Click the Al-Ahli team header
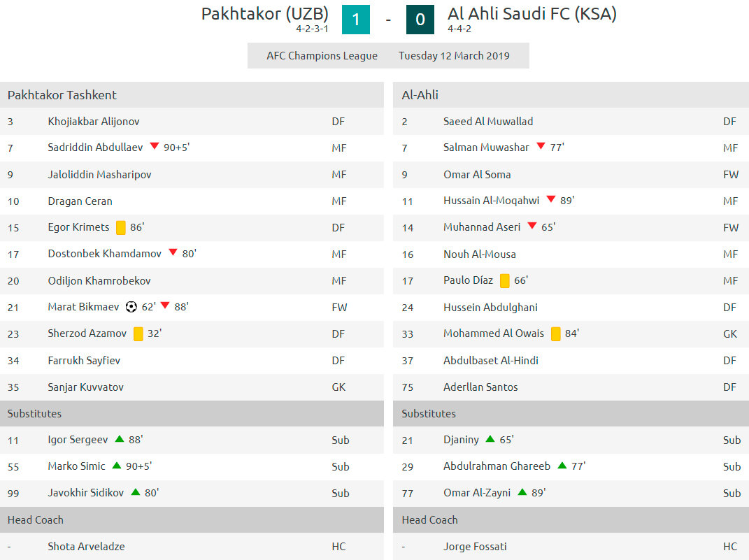Image resolution: width=749 pixels, height=560 pixels. coord(571,94)
